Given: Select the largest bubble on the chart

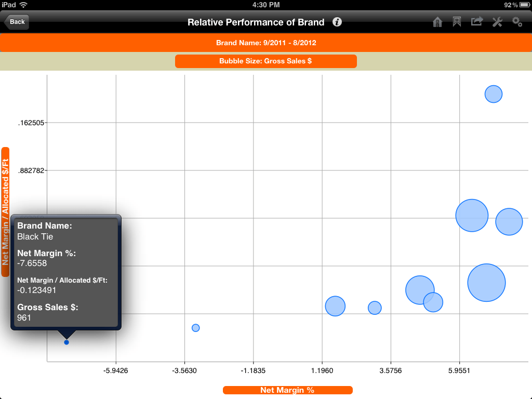Looking at the screenshot, I should 487,282.
